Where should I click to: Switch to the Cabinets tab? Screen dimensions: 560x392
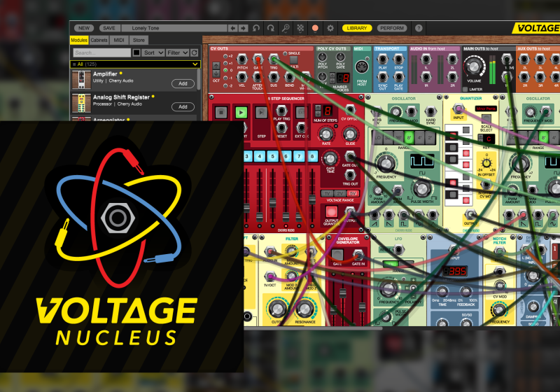[100, 41]
